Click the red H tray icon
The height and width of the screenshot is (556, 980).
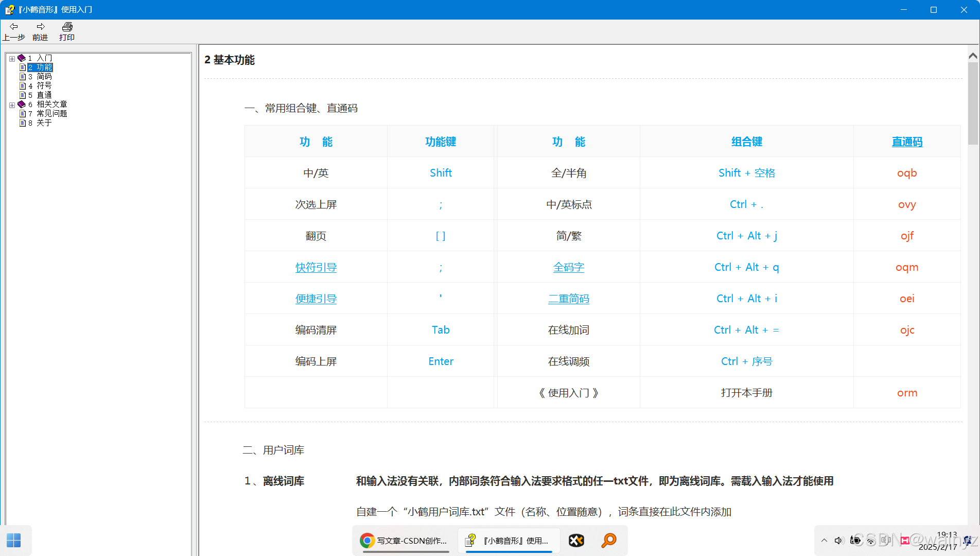pos(905,541)
